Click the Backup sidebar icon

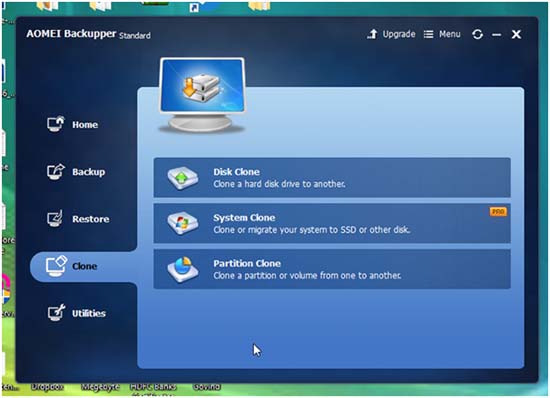coord(56,171)
